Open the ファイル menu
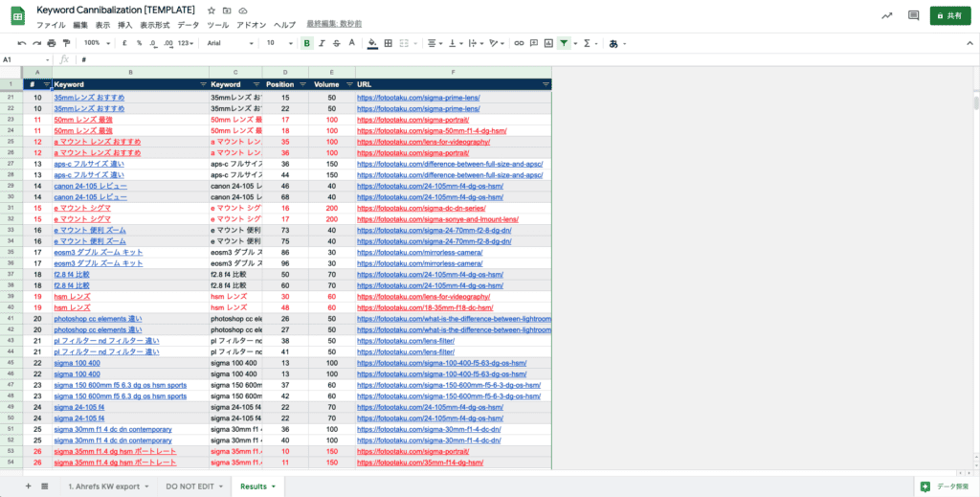 [x=51, y=24]
